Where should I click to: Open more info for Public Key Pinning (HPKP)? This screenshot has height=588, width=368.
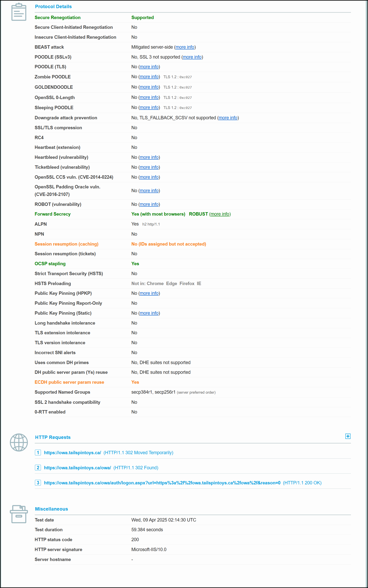tap(149, 293)
